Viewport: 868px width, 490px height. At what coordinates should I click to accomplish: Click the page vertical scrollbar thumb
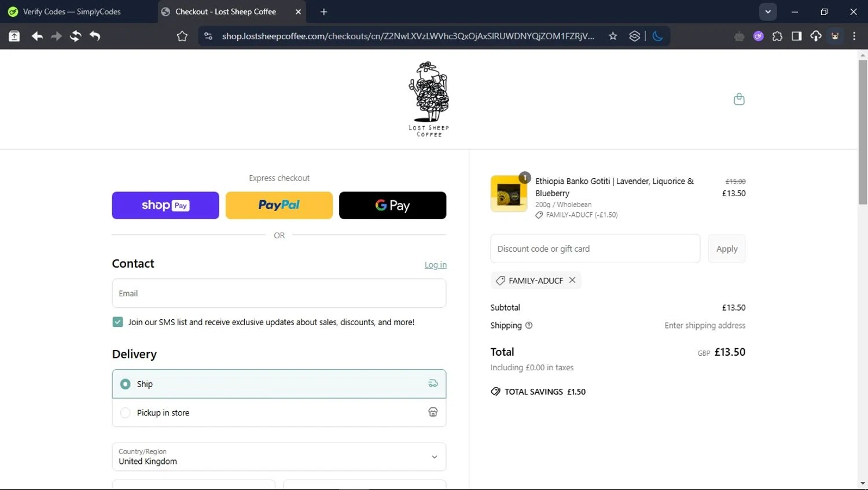click(x=863, y=132)
